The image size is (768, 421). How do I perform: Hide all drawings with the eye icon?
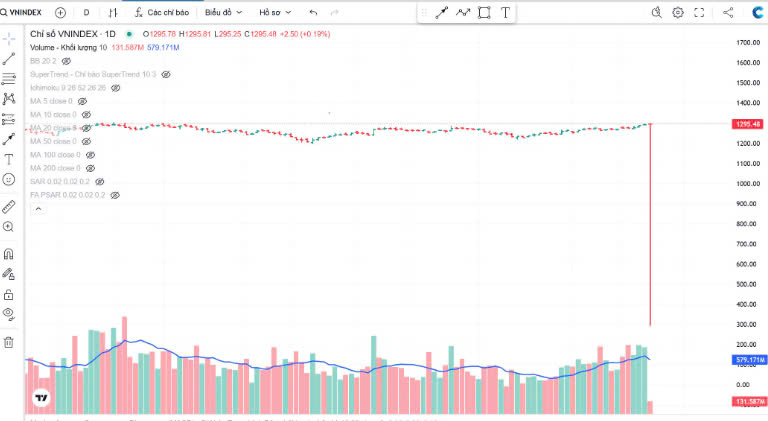pos(8,314)
